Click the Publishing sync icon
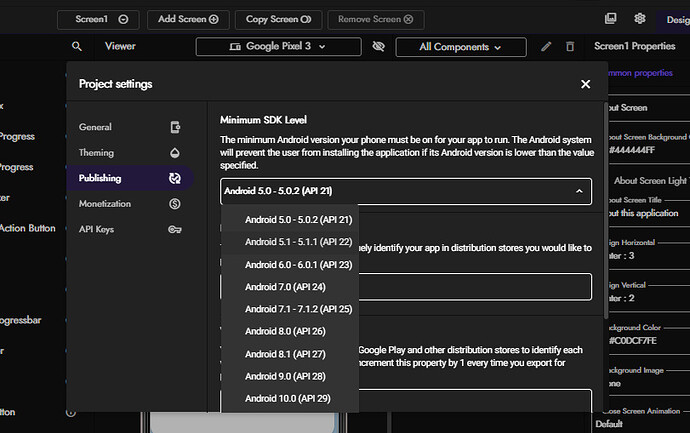Viewport: 690px width, 433px height. tap(175, 178)
